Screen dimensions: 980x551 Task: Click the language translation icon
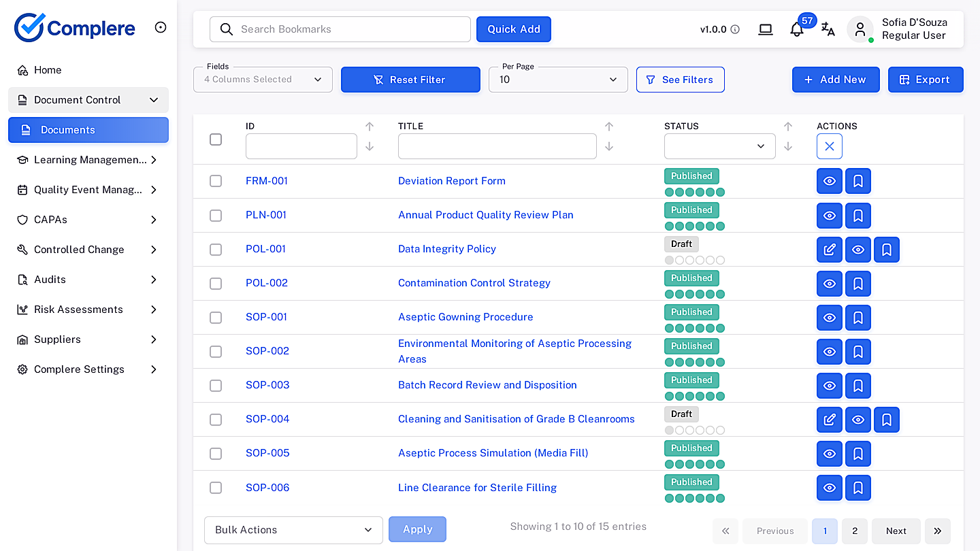tap(828, 29)
